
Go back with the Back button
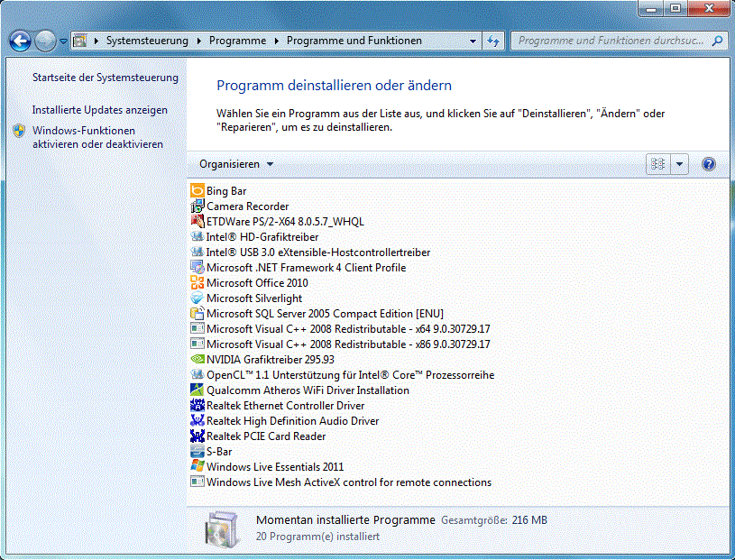21,41
